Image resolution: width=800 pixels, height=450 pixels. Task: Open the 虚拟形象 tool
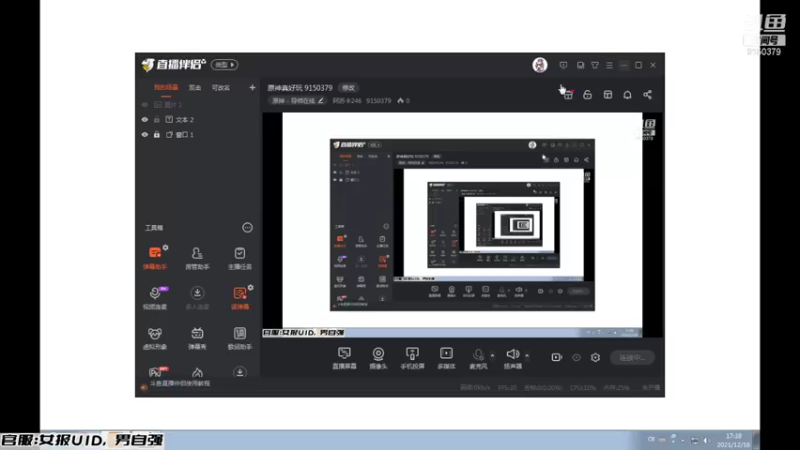(155, 338)
